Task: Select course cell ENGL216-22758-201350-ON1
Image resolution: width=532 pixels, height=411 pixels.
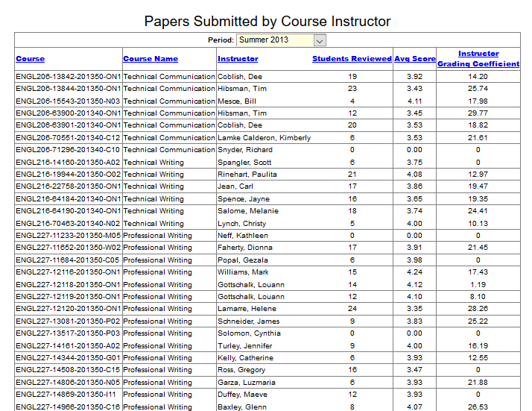Action: (69, 186)
